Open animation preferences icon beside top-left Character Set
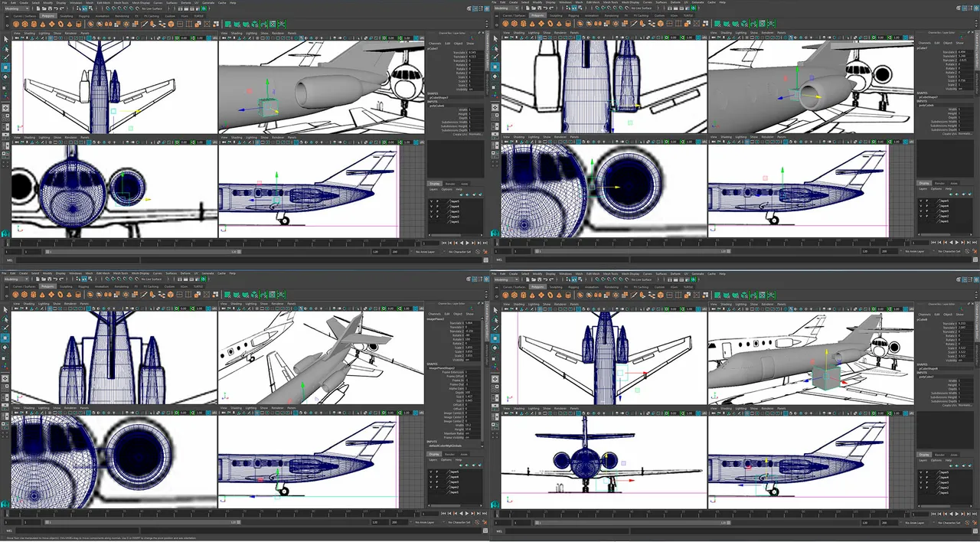980x542 pixels. click(x=485, y=251)
